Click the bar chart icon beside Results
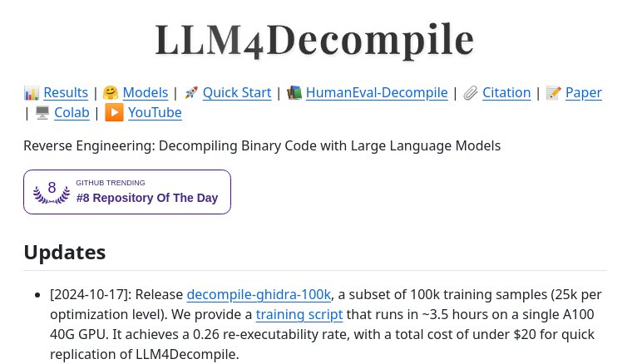 [x=32, y=93]
